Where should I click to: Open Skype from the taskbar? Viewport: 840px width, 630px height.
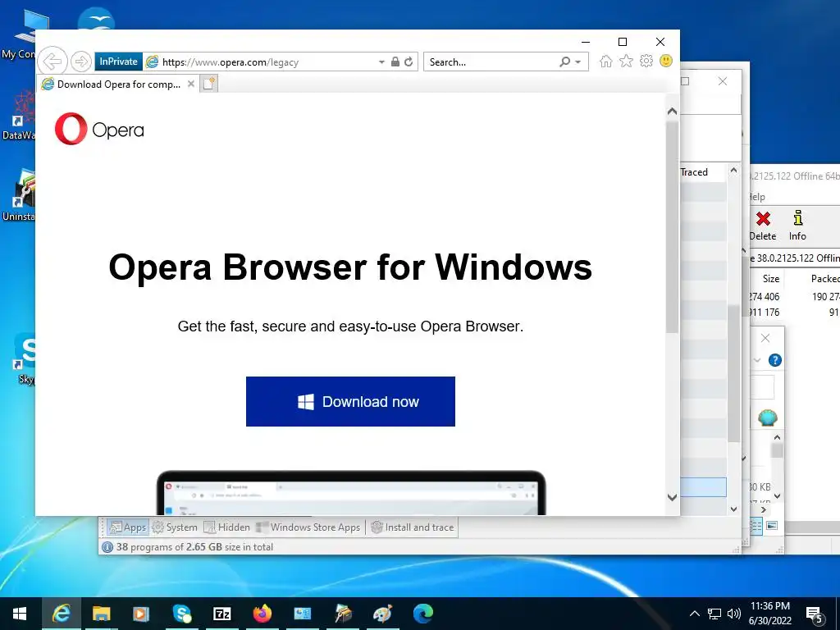181,614
